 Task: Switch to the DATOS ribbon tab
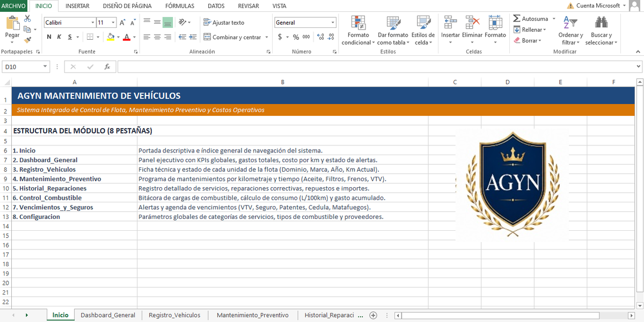[x=216, y=6]
